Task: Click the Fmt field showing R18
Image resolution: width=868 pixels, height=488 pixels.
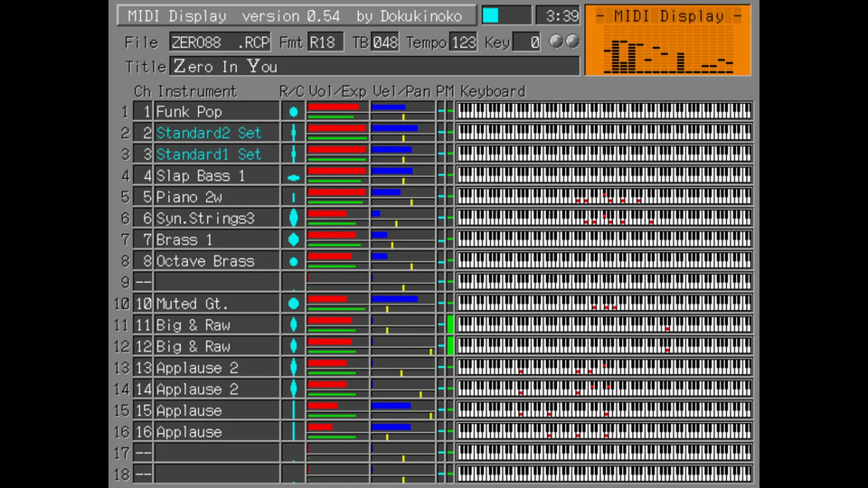Action: 325,42
